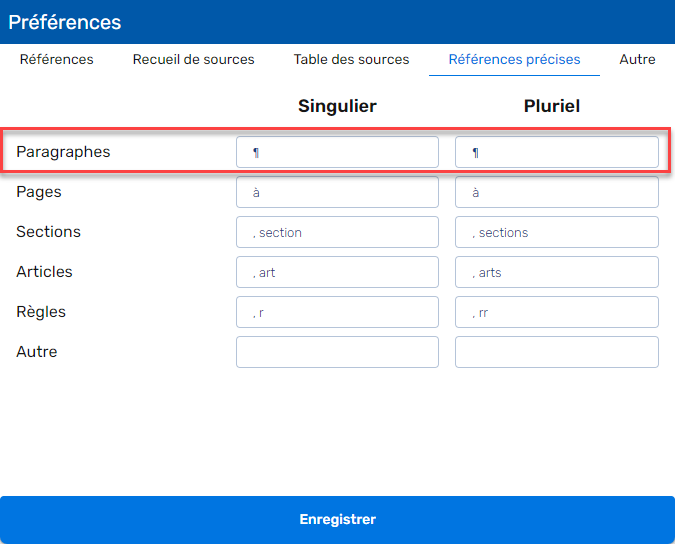This screenshot has height=544, width=675.
Task: Focus the empty Autre pluriel field
Action: point(557,352)
